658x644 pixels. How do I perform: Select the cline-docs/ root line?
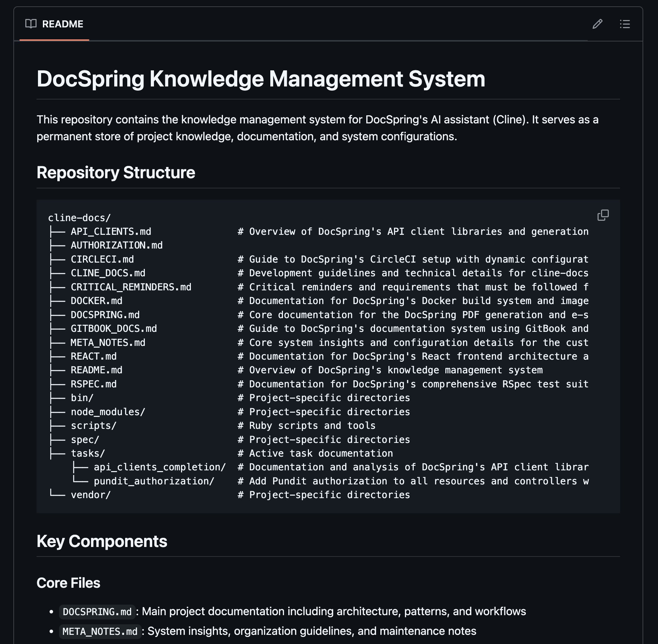pyautogui.click(x=79, y=218)
